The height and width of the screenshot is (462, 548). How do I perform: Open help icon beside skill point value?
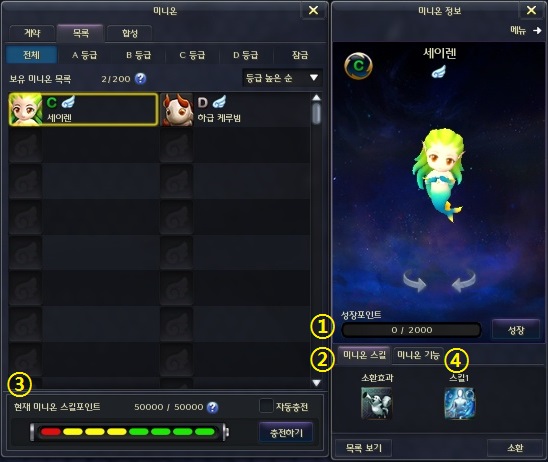(x=212, y=407)
